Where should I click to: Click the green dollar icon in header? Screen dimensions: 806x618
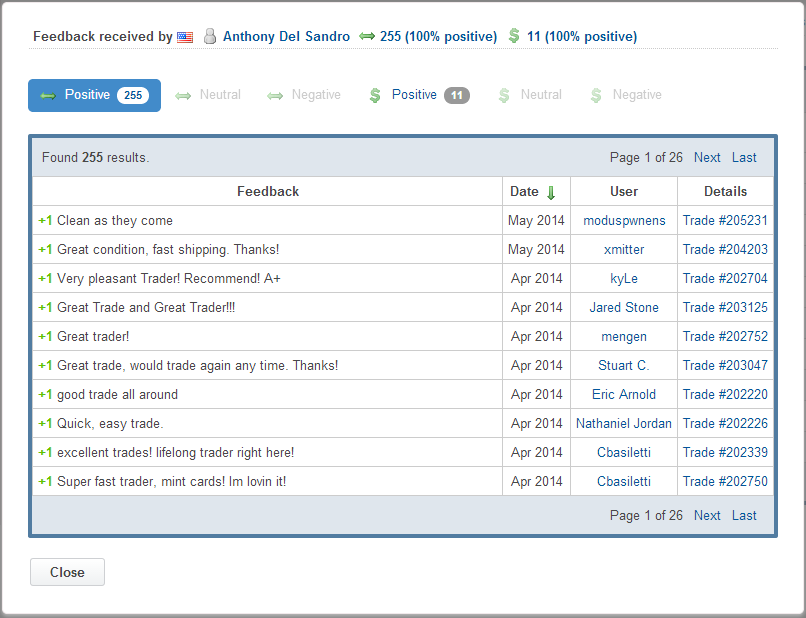514,36
